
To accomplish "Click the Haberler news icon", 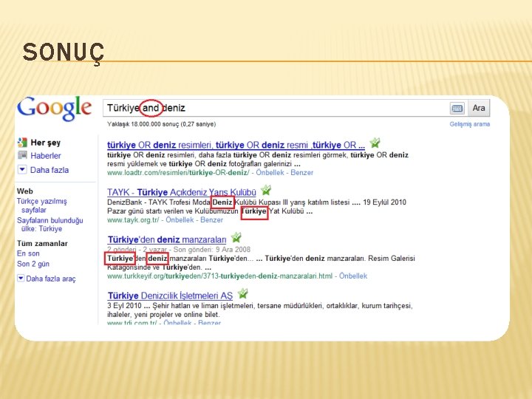I will click(22, 155).
